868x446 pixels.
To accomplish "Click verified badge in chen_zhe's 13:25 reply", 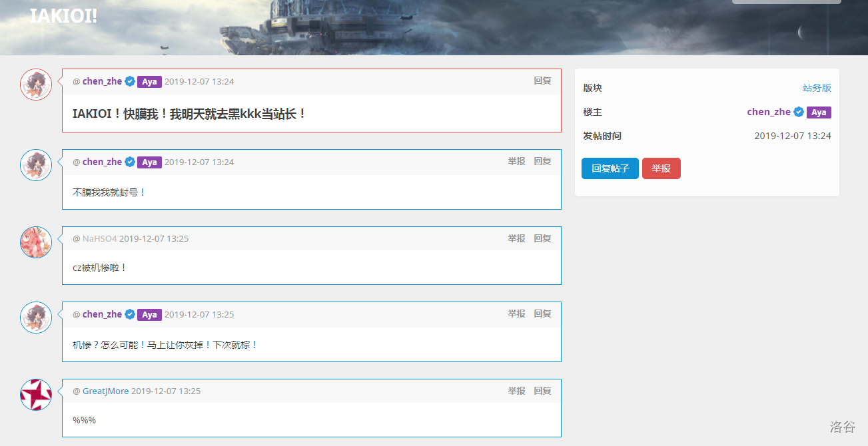I will (x=130, y=314).
